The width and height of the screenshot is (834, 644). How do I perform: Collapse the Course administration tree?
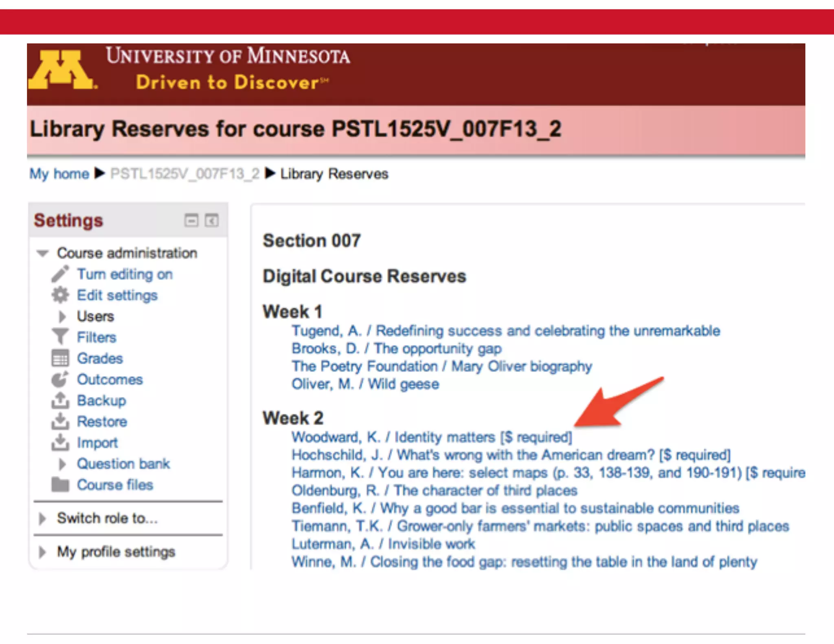point(42,253)
